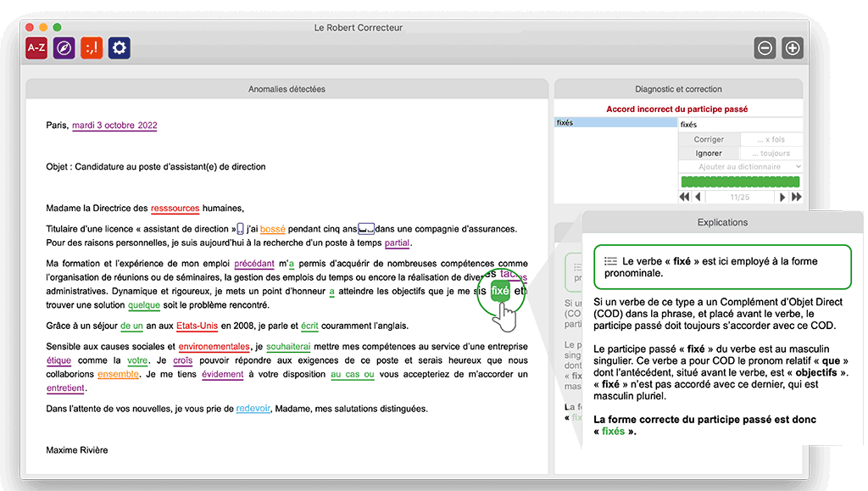Click the punctuation anomaly marker after '»'

click(x=240, y=229)
